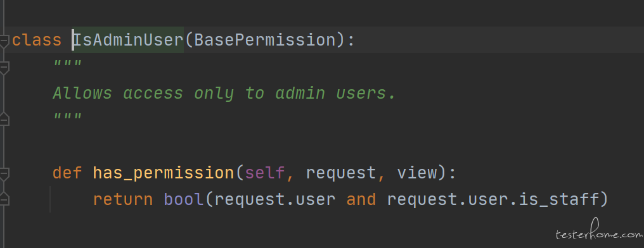Click the docstring text 'Allows access only to admin users.'
This screenshot has height=248, width=644.
pos(224,94)
